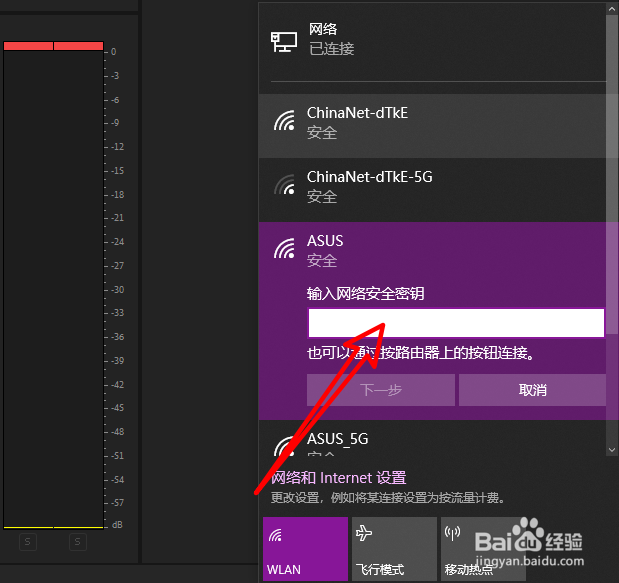Click the ChinaNet-dTkE Wi-Fi signal icon
Viewport: 619px width, 583px height.
285,120
